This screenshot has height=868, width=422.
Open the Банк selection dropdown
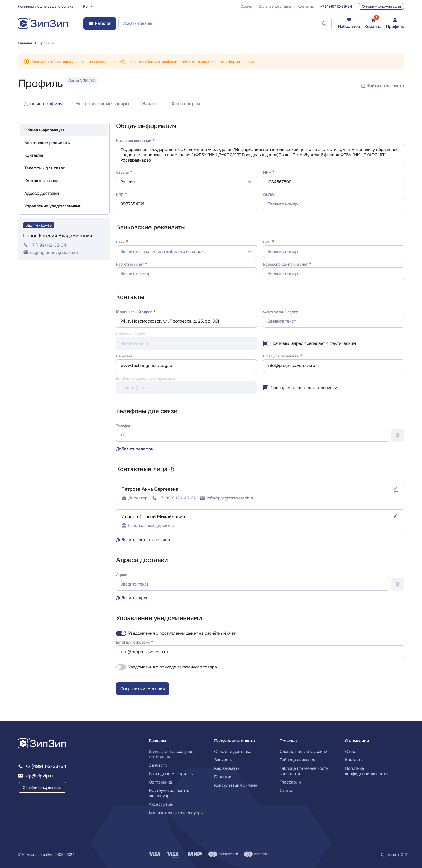pos(186,252)
